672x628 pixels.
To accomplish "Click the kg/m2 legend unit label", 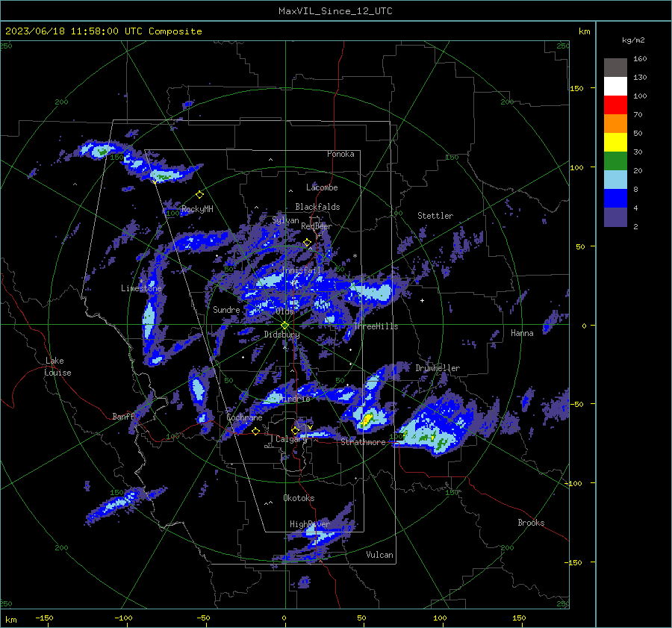I will coord(633,40).
